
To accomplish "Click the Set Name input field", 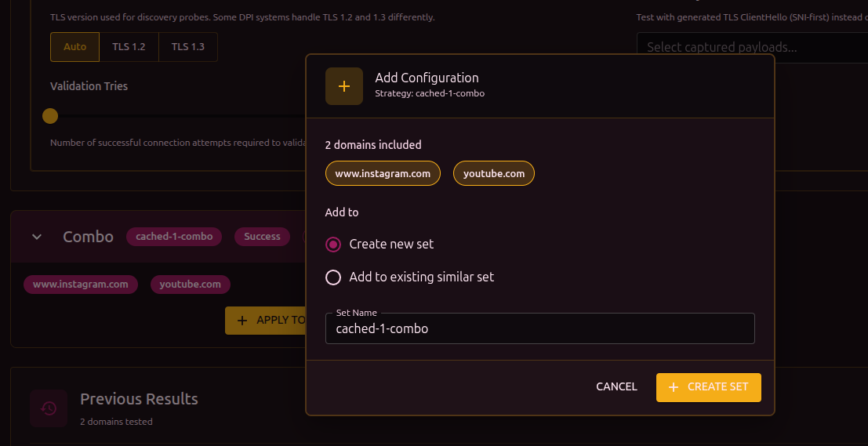I will pyautogui.click(x=539, y=329).
